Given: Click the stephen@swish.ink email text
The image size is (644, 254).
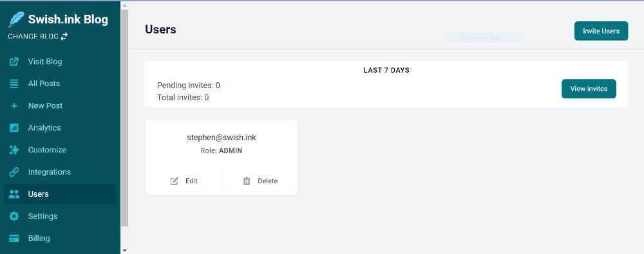Looking at the screenshot, I should pyautogui.click(x=222, y=138).
